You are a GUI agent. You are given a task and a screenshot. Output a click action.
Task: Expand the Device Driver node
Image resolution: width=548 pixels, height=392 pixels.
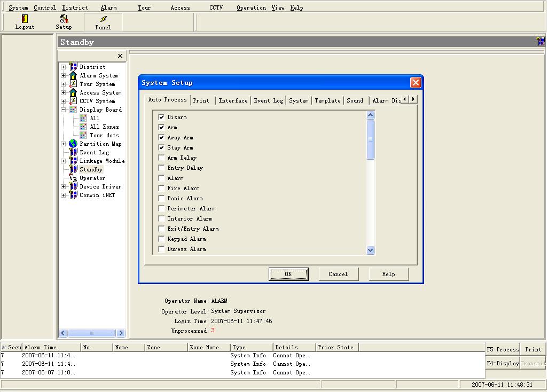[63, 186]
